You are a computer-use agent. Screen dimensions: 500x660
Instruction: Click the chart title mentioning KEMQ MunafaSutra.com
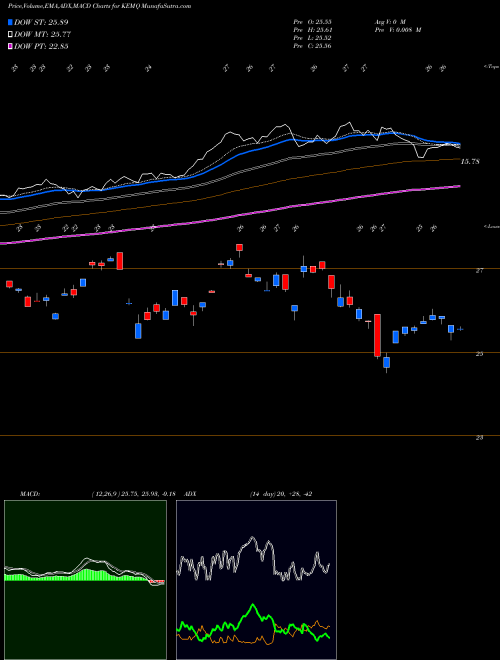tap(99, 6)
